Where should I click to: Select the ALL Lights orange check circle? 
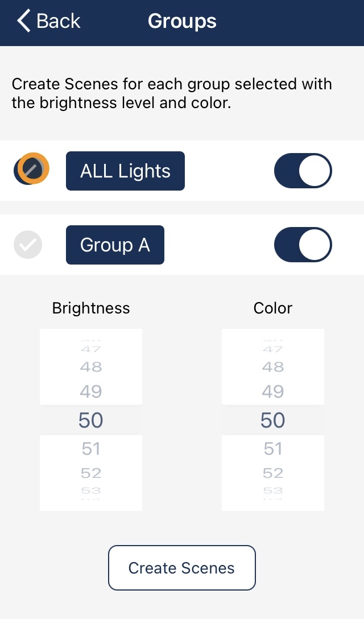point(32,168)
